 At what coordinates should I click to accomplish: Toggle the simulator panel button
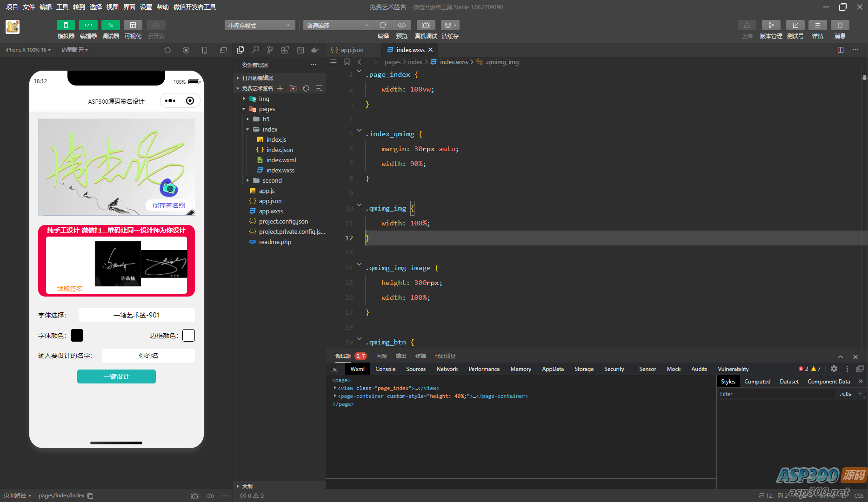coord(66,25)
